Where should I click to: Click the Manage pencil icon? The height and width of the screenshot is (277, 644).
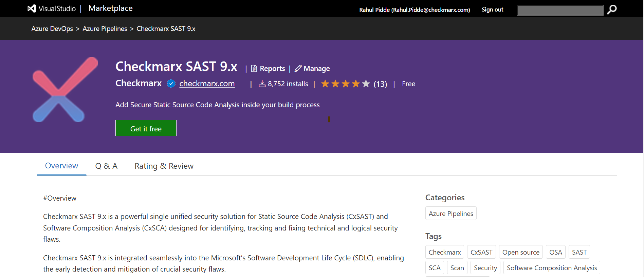298,69
